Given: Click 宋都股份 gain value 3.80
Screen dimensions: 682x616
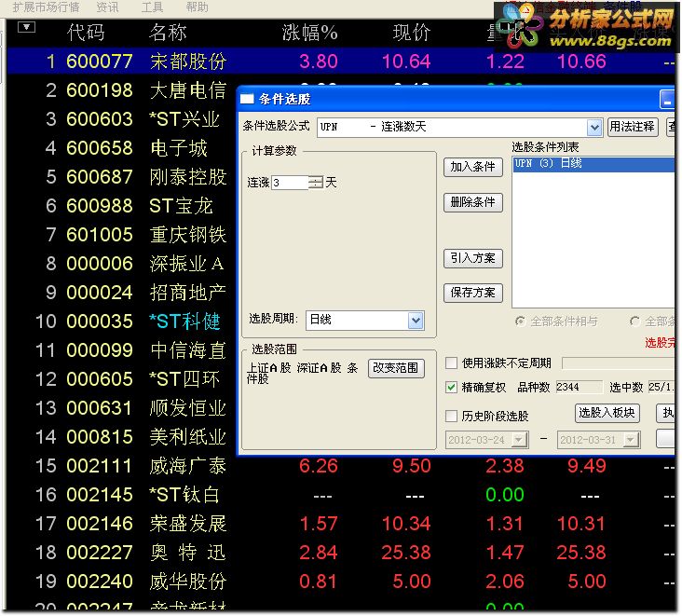Looking at the screenshot, I should (x=319, y=62).
